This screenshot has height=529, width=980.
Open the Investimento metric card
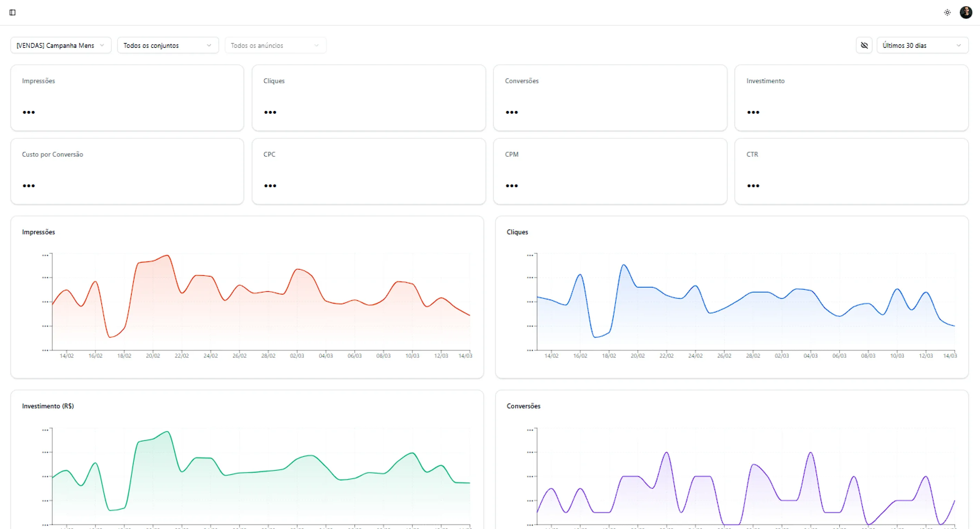point(851,98)
